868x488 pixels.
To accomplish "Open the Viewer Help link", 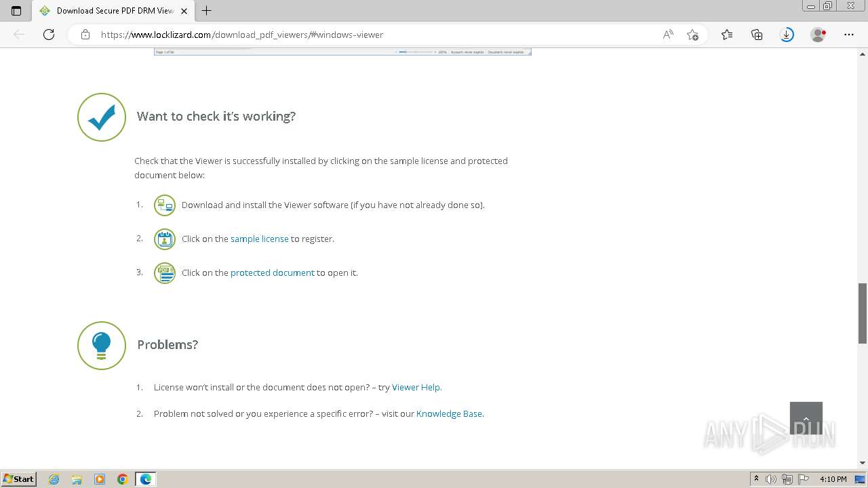I will point(416,387).
